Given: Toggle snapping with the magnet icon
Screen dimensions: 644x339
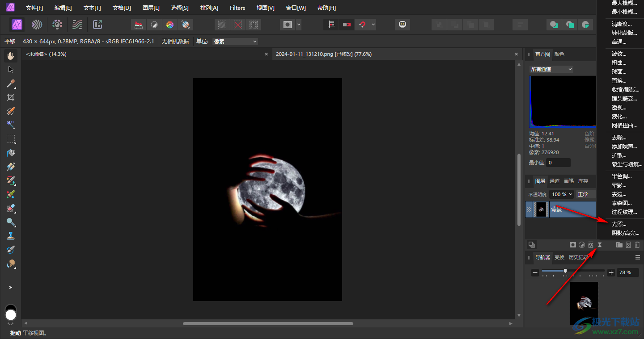Looking at the screenshot, I should coord(362,25).
